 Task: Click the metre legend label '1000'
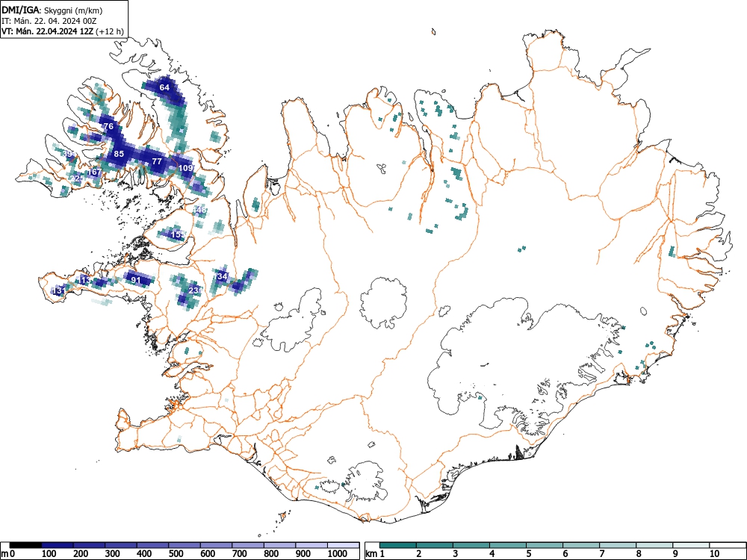click(x=338, y=553)
